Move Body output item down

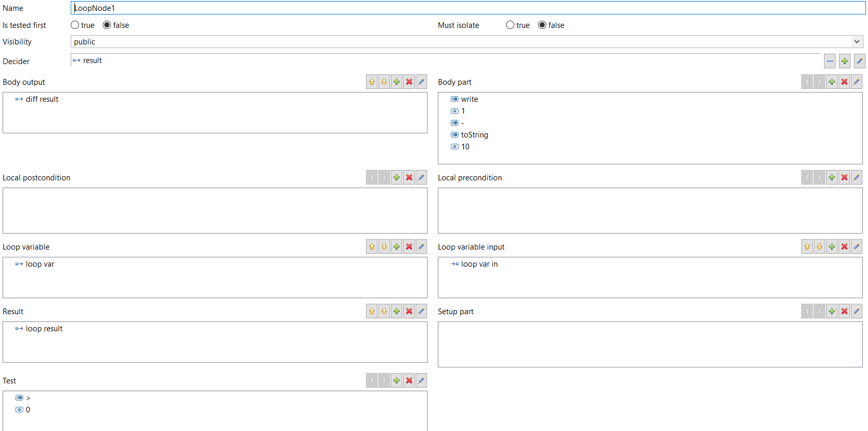point(384,82)
